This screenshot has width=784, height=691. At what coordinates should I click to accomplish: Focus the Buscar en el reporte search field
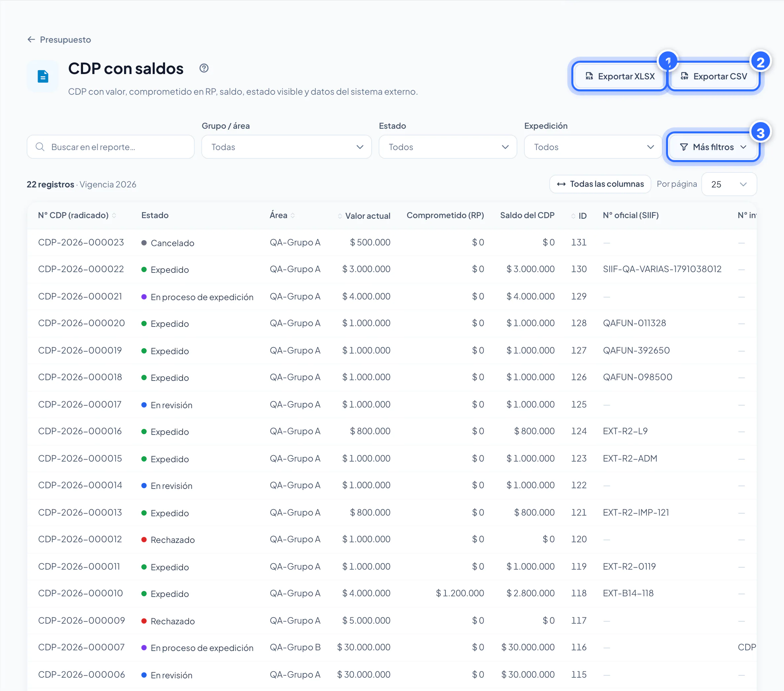click(110, 147)
